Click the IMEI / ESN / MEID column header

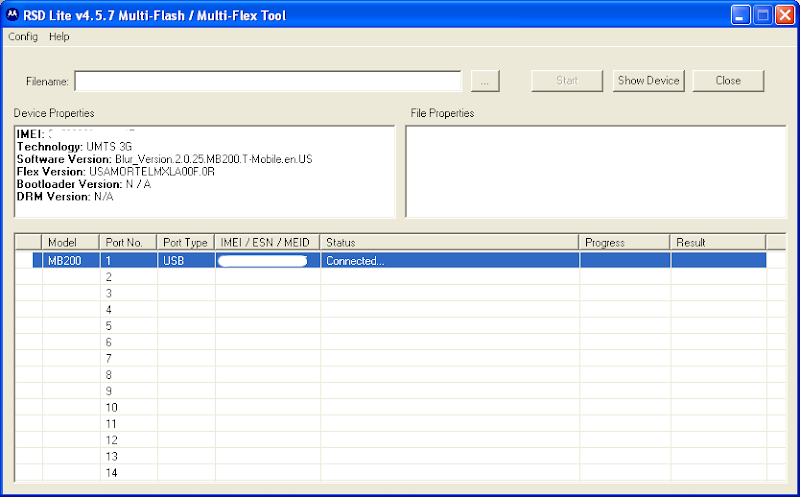coord(267,242)
